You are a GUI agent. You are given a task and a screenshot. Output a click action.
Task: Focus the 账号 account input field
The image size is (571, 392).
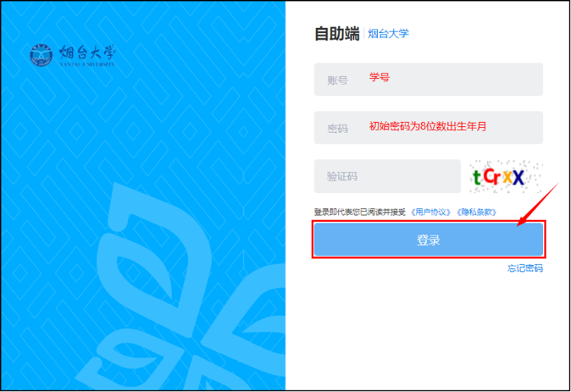454,80
